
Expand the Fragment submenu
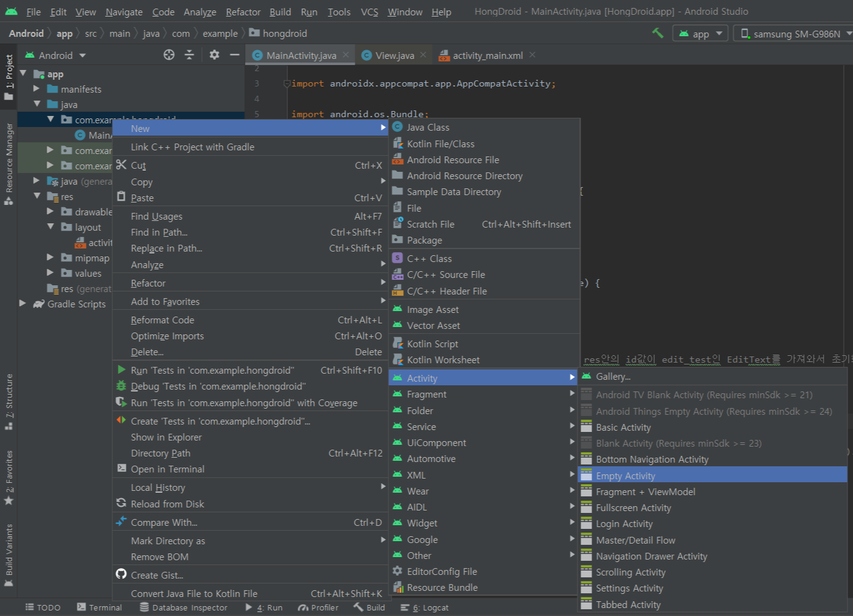pos(485,394)
